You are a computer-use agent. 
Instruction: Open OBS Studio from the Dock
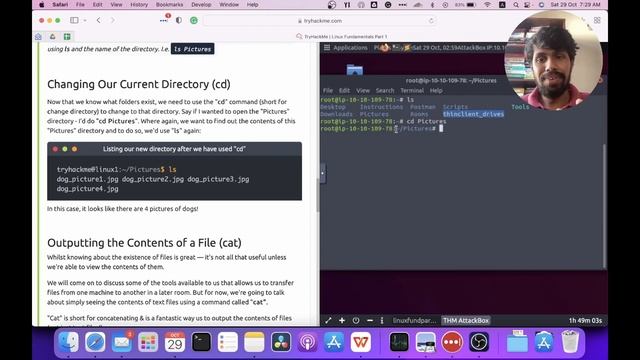(479, 342)
